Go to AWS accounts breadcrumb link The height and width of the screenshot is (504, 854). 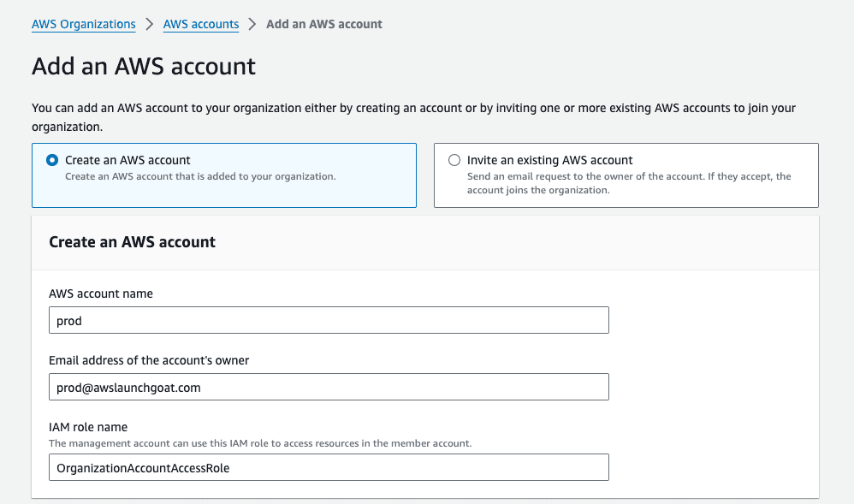tap(201, 24)
